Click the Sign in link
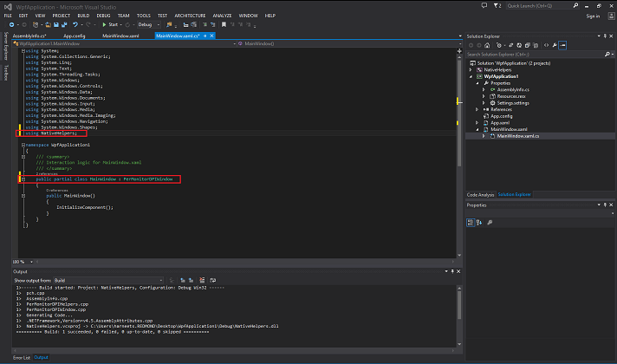The width and height of the screenshot is (617, 364). coord(593,16)
